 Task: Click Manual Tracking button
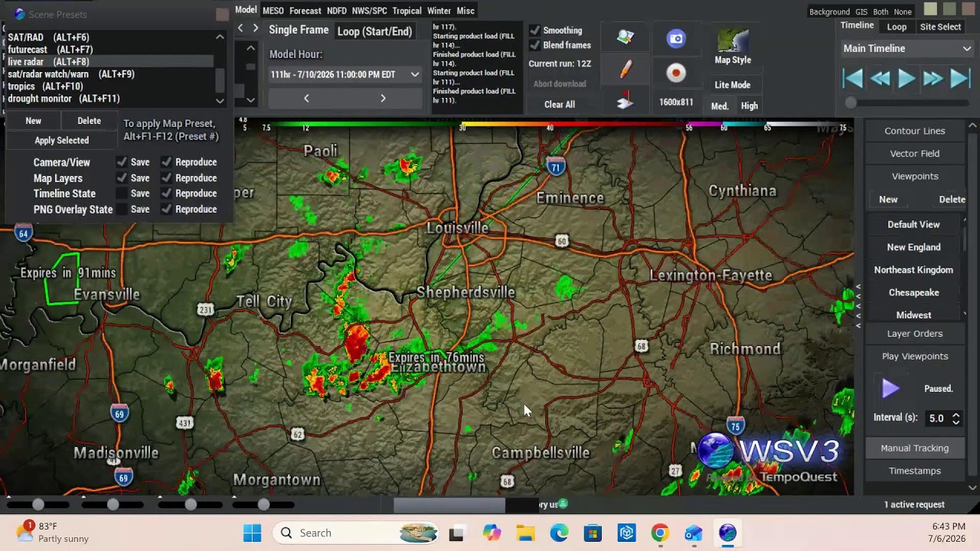tap(915, 448)
